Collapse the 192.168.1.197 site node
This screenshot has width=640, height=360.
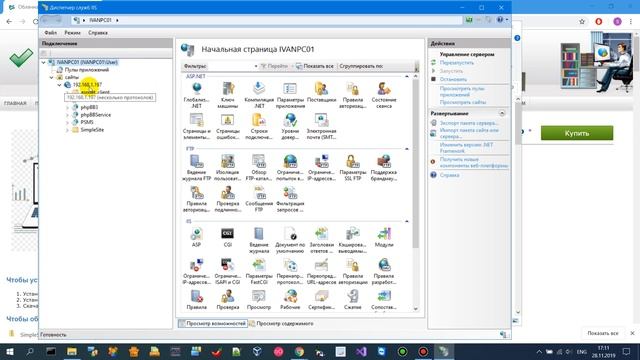(60, 85)
